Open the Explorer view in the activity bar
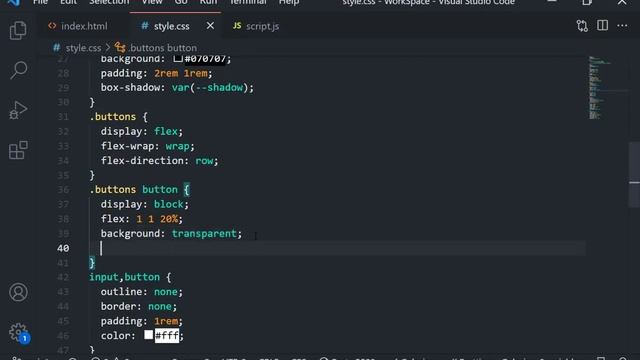Viewport: 640px width, 360px height. click(x=18, y=30)
